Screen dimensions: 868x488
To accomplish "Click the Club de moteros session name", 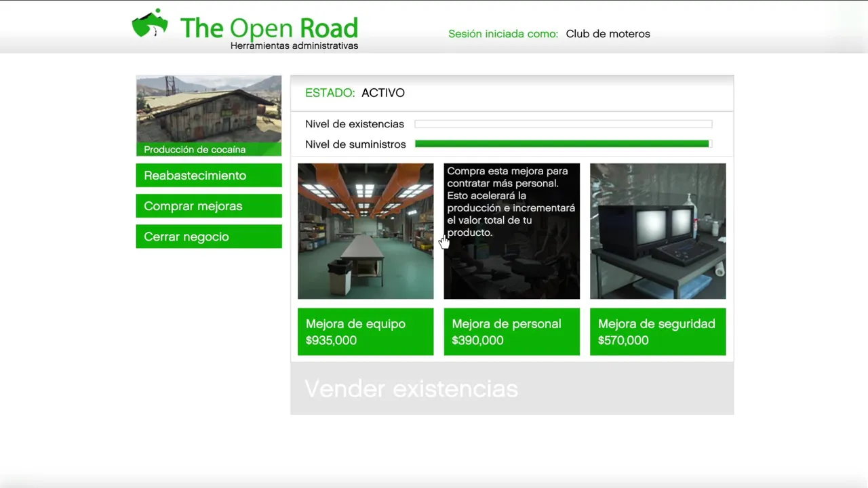I will pos(608,34).
